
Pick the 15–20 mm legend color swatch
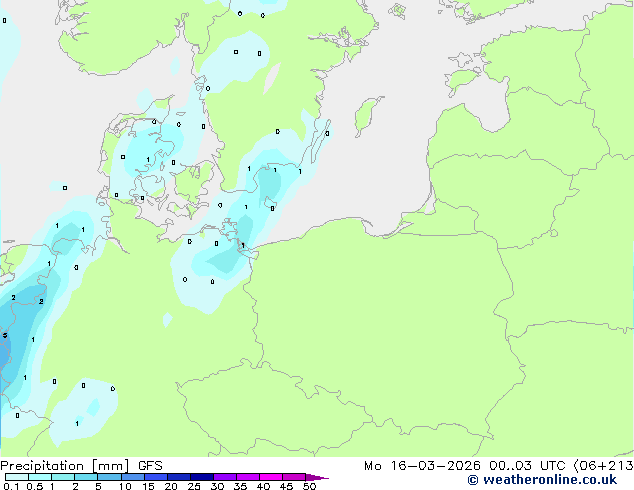tap(156, 477)
